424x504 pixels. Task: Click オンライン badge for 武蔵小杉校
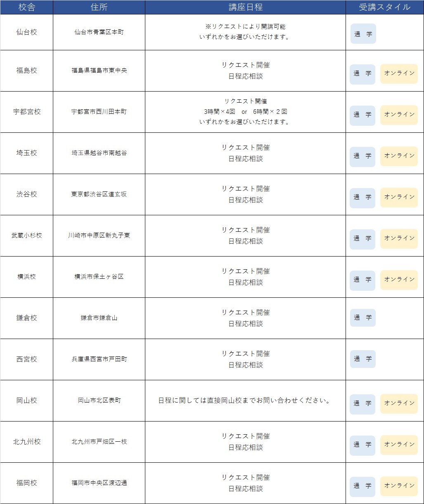[399, 238]
